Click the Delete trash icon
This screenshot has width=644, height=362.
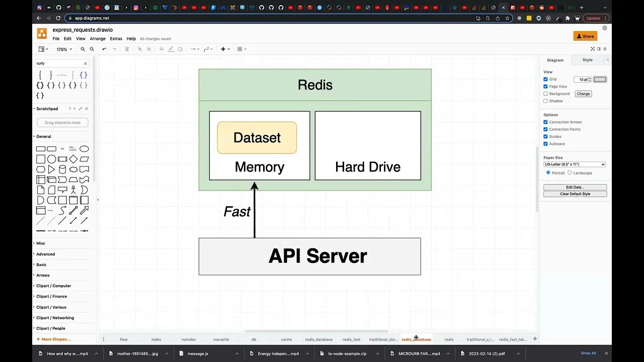click(127, 49)
